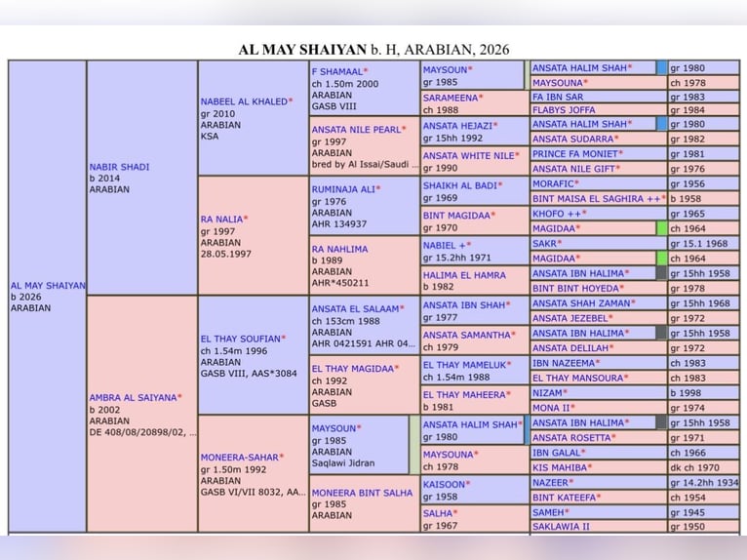Select the 'dk ch 1970' cell
Screen dimensions: 747x560
tap(704, 467)
